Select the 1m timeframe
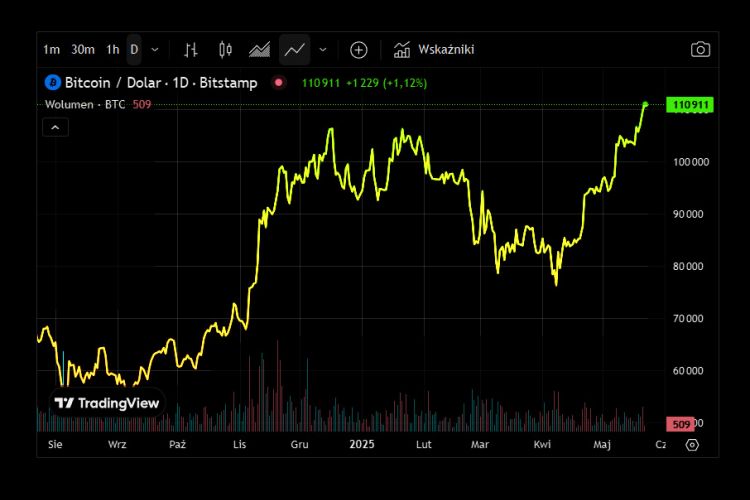 [x=51, y=49]
